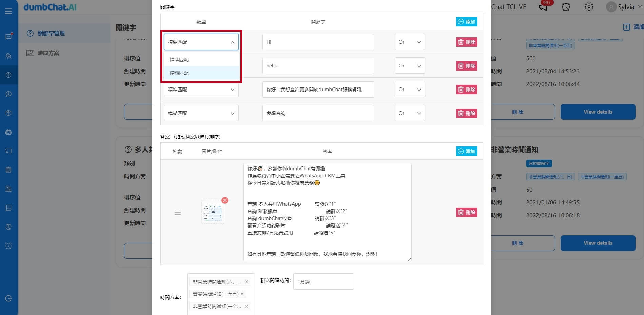Click the dumbChat.AI logo
The height and width of the screenshot is (315, 644).
[50, 7]
